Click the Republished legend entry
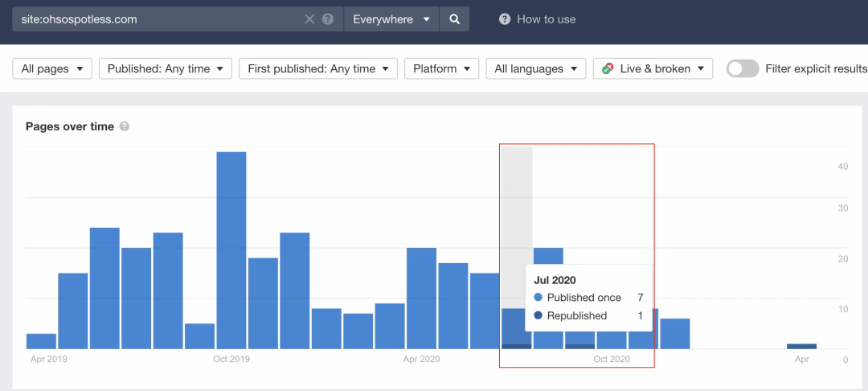The image size is (868, 391). point(577,316)
